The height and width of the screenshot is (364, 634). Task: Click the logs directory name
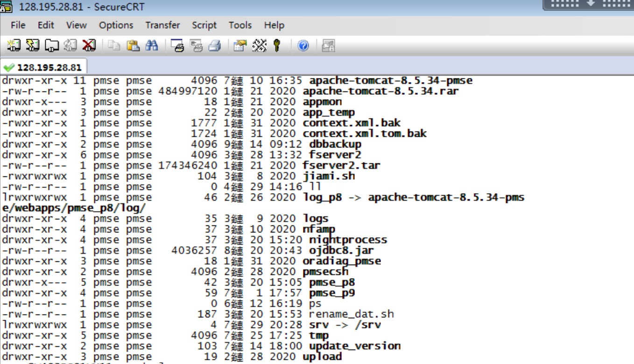[x=316, y=218]
